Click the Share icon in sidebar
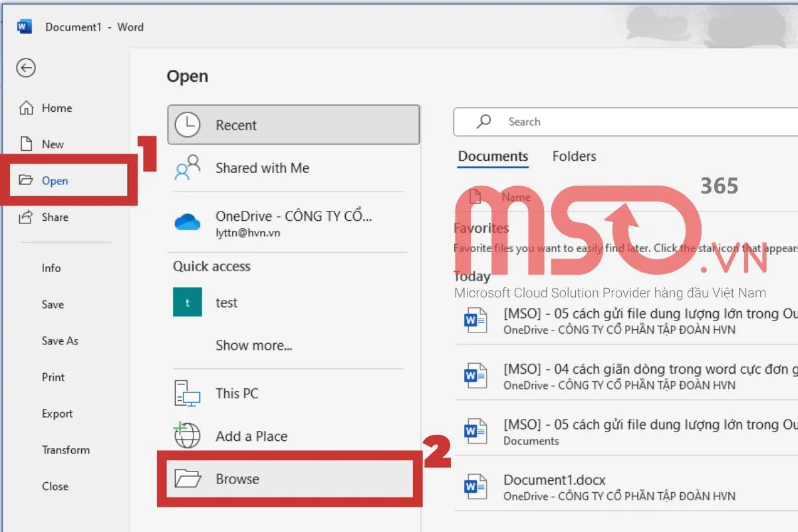This screenshot has height=532, width=798. pos(26,217)
